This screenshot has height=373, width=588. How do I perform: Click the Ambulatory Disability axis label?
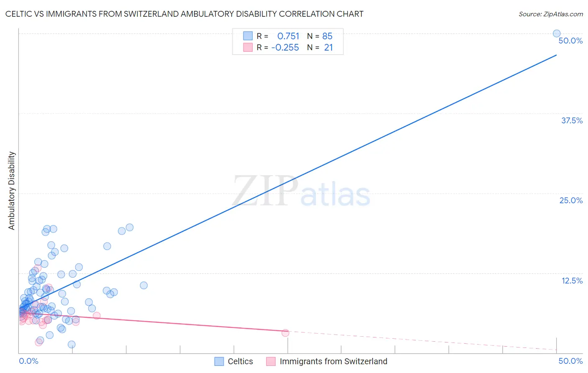12,191
